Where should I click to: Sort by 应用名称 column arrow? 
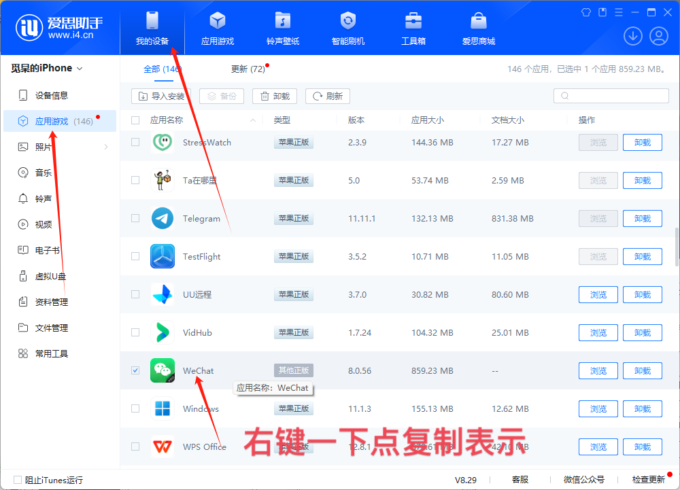tap(253, 120)
